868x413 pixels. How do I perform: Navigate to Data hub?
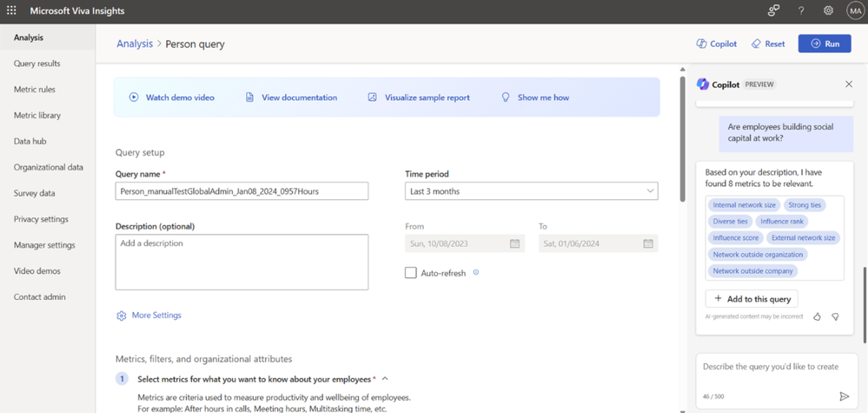pos(30,141)
